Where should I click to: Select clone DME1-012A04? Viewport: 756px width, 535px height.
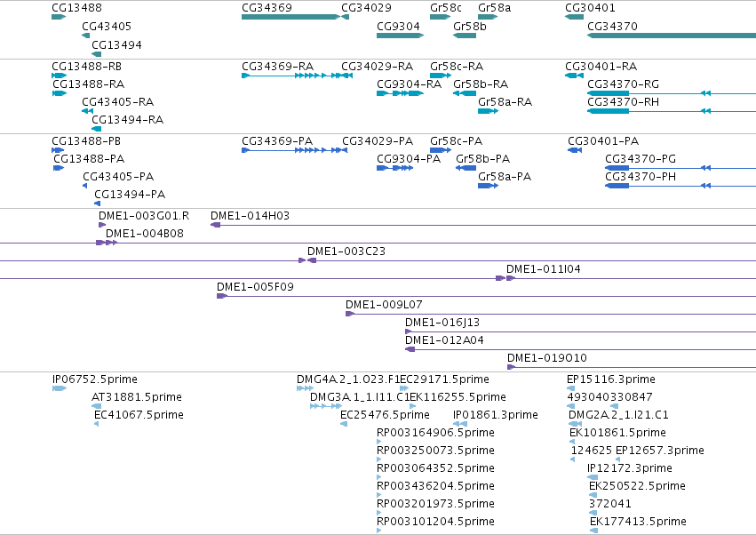[x=444, y=340]
